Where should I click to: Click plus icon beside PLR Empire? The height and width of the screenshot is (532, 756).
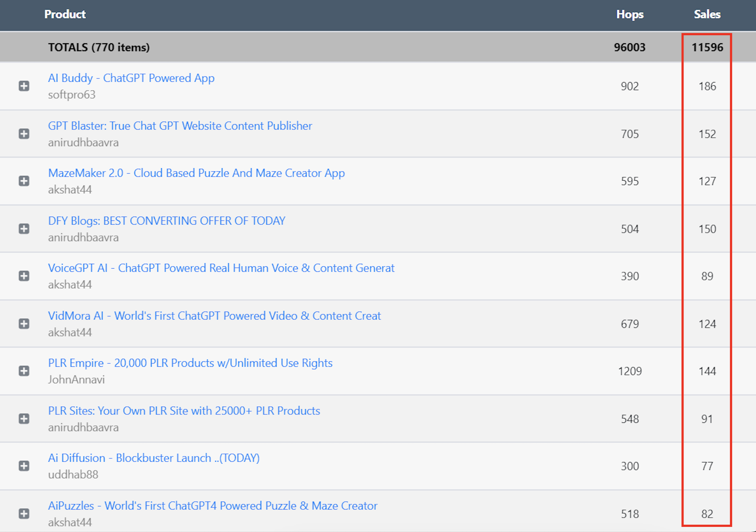tap(24, 371)
